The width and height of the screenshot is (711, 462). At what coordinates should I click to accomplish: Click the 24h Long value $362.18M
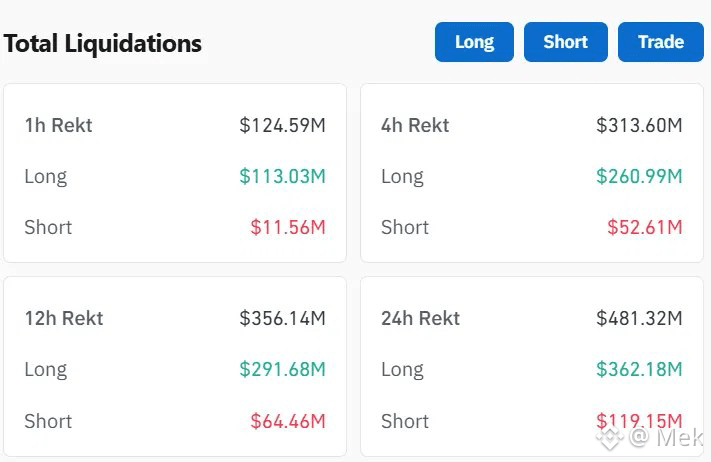639,369
